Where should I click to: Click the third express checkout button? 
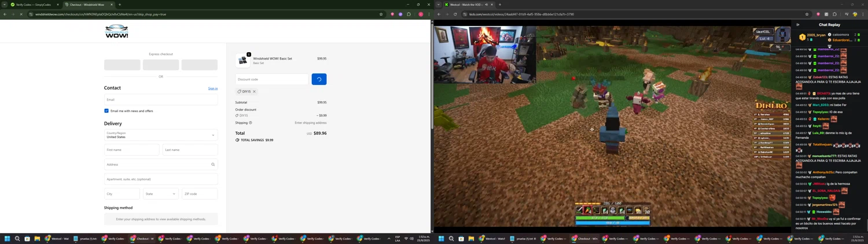[x=200, y=65]
